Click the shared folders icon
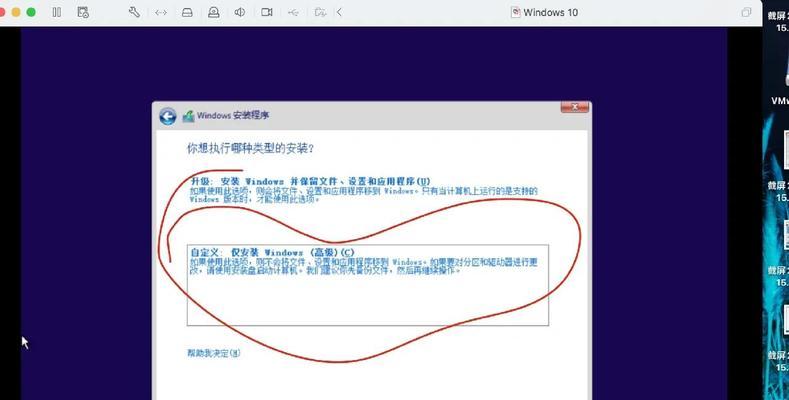 click(x=320, y=13)
